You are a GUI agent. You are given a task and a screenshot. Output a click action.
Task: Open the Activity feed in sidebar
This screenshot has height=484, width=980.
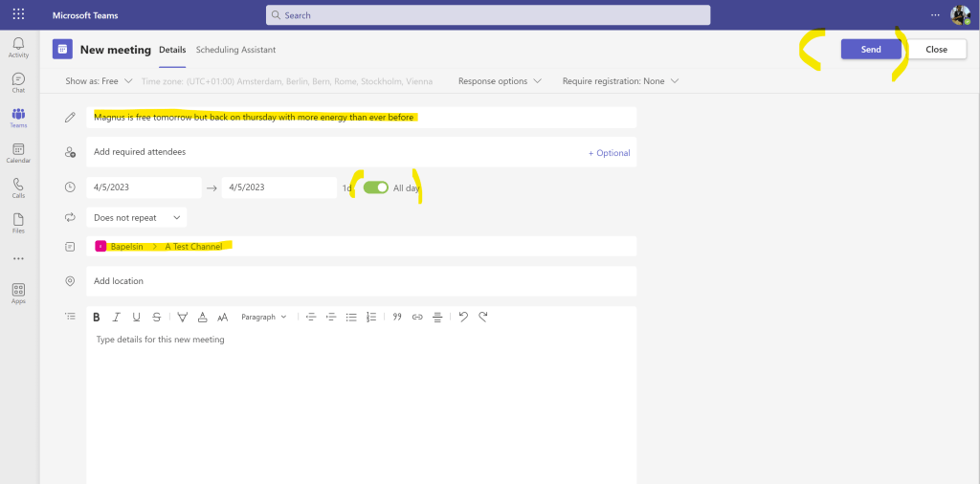pos(18,47)
